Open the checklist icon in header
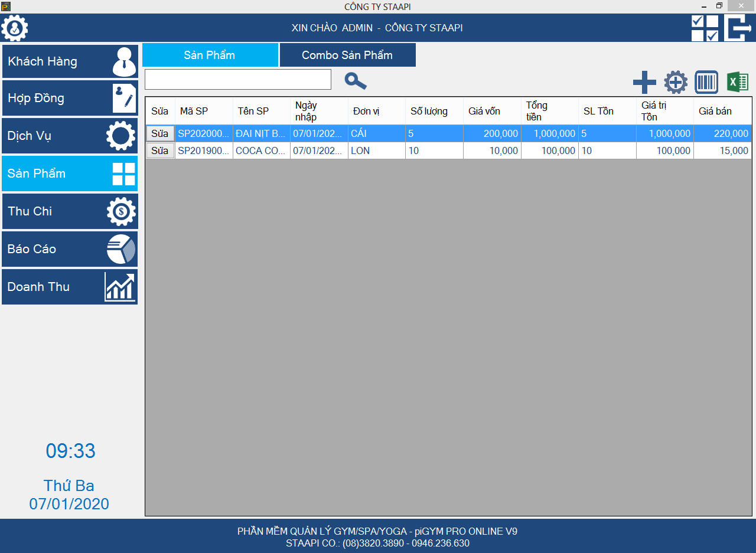 click(x=705, y=28)
